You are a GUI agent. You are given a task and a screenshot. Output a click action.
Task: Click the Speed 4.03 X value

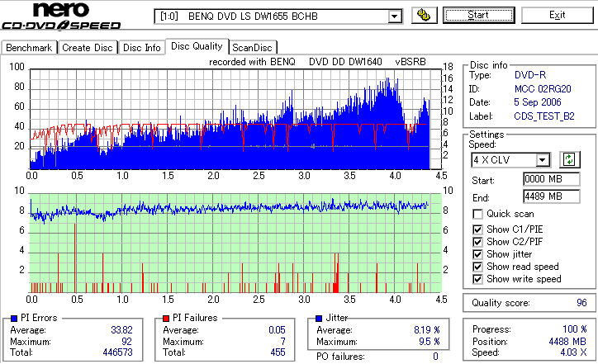coord(573,352)
